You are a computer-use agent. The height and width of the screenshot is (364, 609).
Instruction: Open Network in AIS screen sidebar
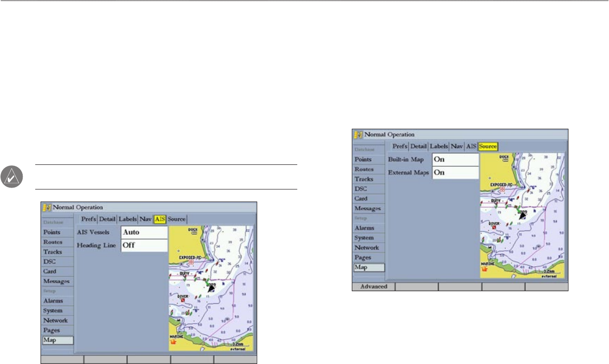[57, 321]
